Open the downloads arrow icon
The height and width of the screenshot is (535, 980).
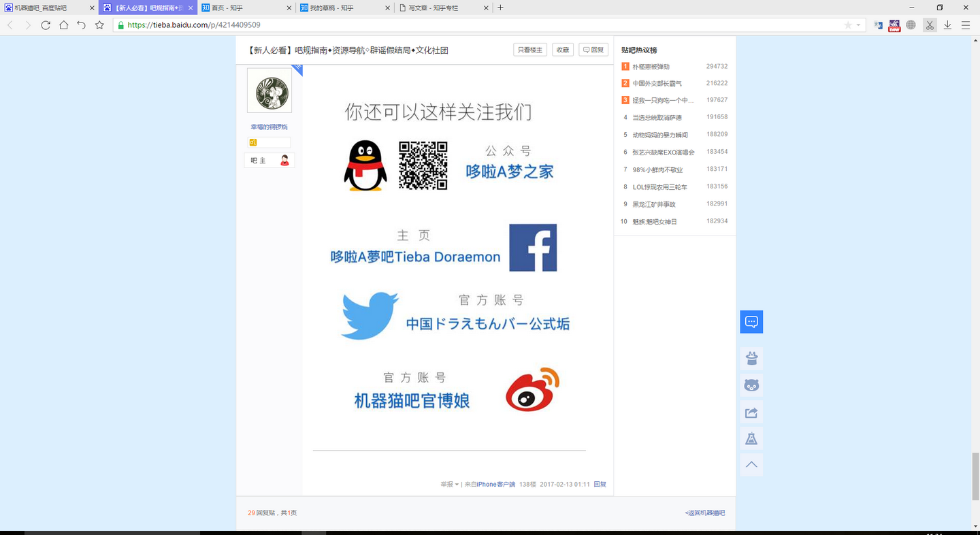[x=947, y=25]
